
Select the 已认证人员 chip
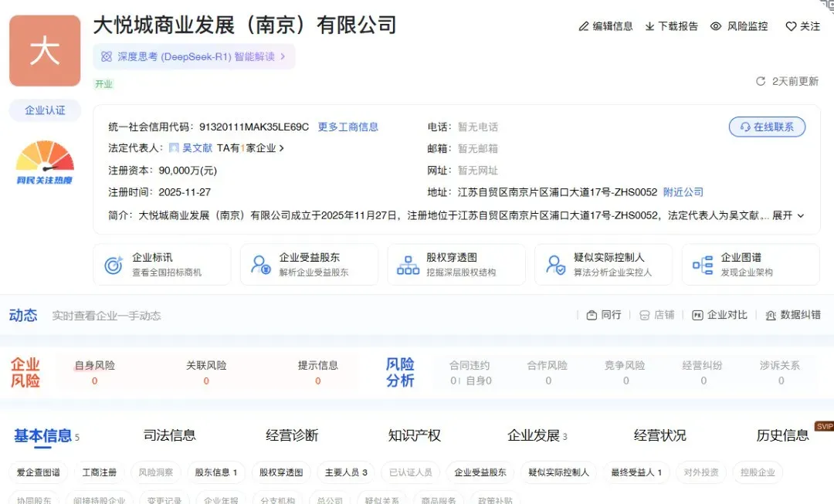pyautogui.click(x=411, y=472)
